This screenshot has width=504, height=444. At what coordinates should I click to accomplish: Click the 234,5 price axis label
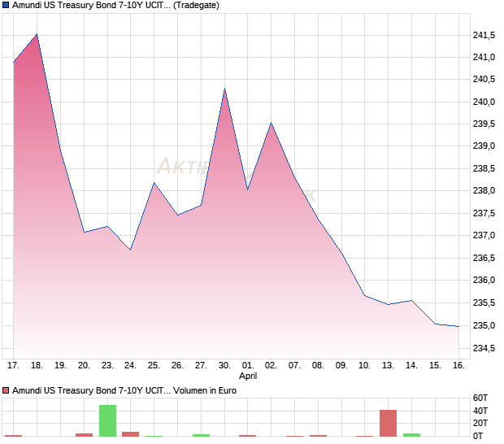click(x=484, y=348)
